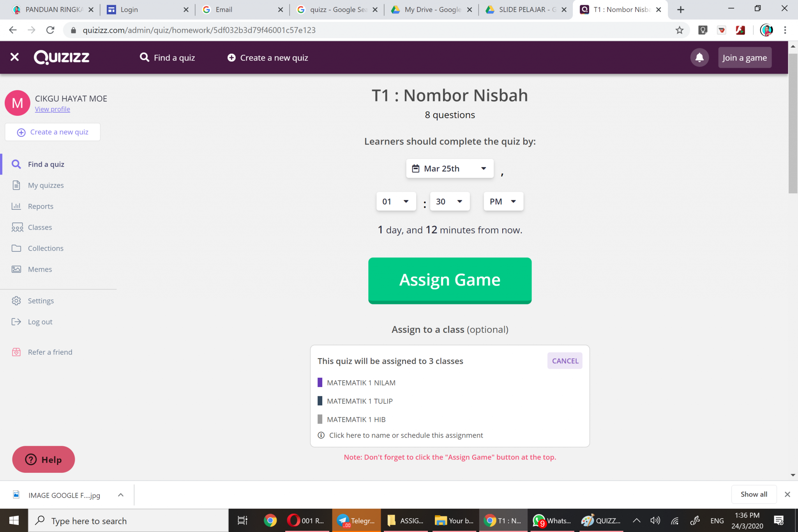
Task: Deselect MATEMATIK 1 HIB class
Action: click(x=356, y=419)
